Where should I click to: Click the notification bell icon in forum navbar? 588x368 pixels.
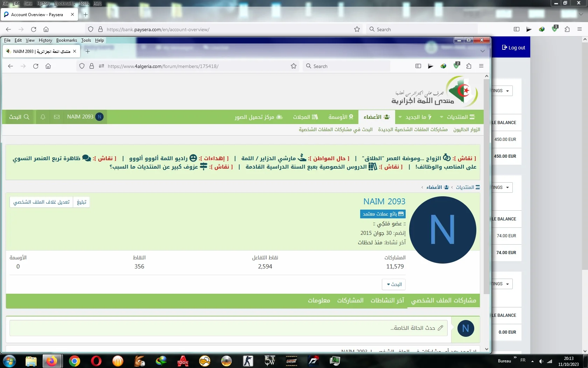(43, 117)
